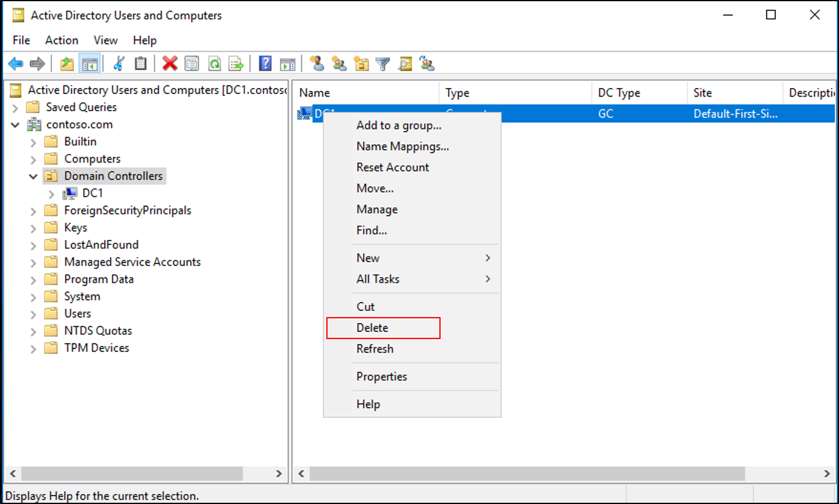Expand the Keys container
This screenshot has width=839, height=504.
tap(34, 228)
